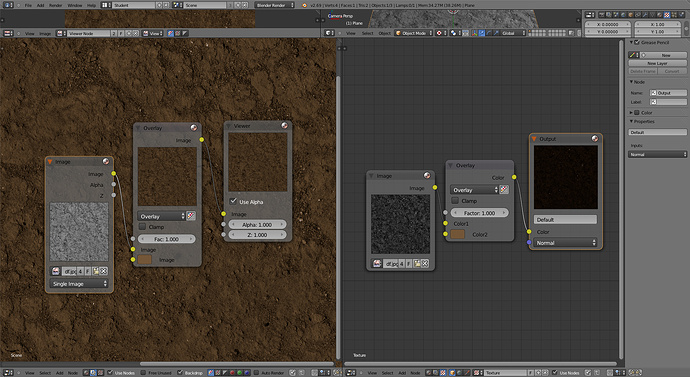The image size is (690, 377).
Task: Open the Help menu
Action: (x=91, y=5)
